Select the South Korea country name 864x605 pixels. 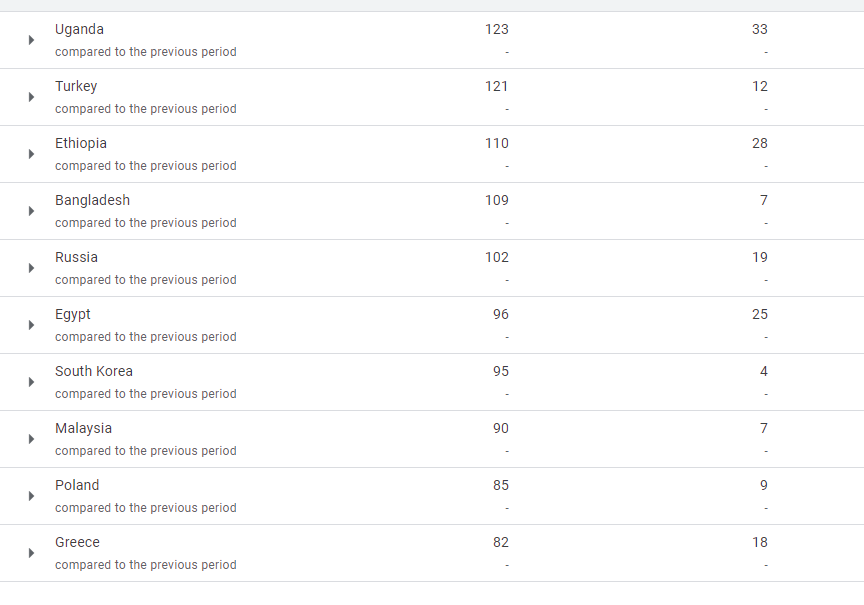pyautogui.click(x=94, y=371)
